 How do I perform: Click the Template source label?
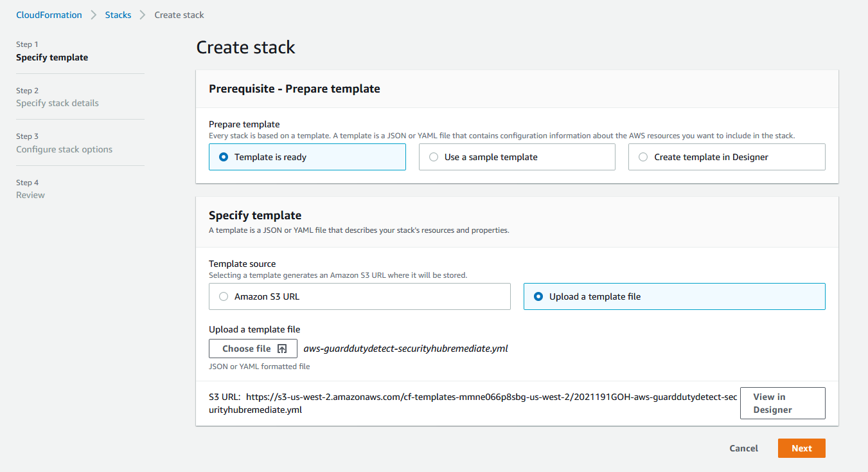tap(242, 264)
